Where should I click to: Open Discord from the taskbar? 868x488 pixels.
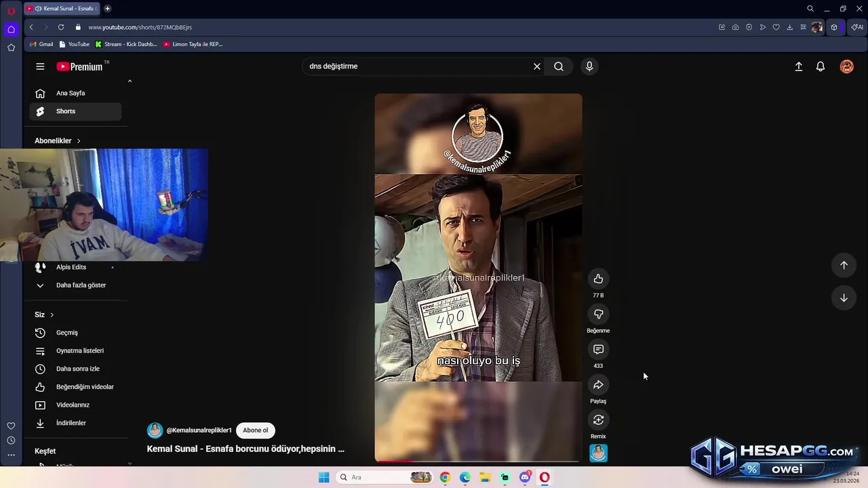[525, 477]
